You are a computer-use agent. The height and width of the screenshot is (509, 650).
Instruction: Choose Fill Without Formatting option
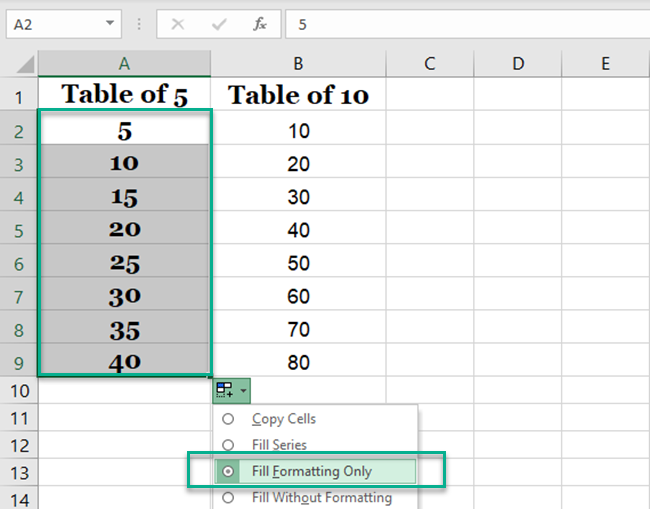pos(228,497)
